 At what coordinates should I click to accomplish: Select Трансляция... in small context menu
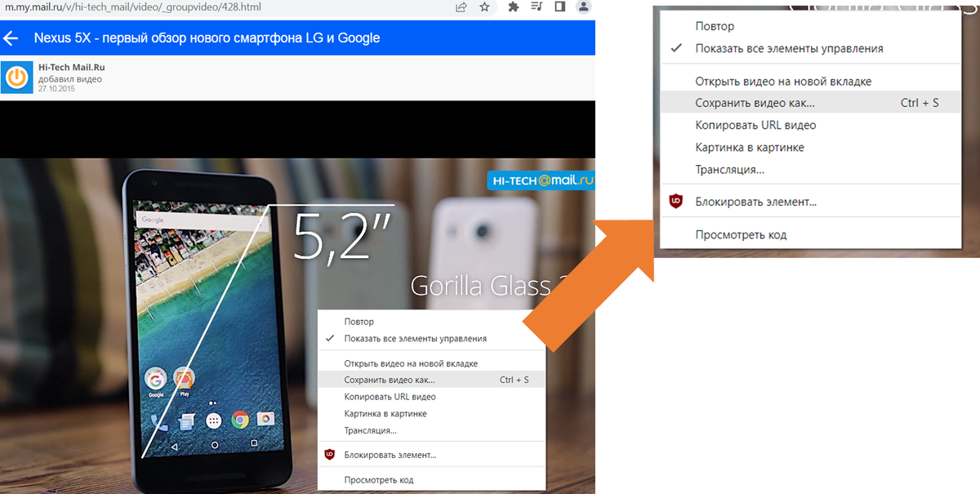coord(430,430)
